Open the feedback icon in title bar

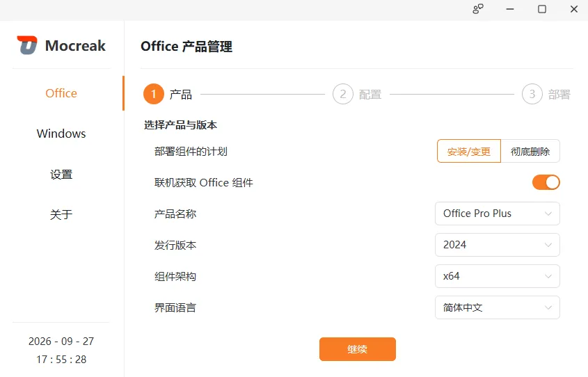point(478,9)
